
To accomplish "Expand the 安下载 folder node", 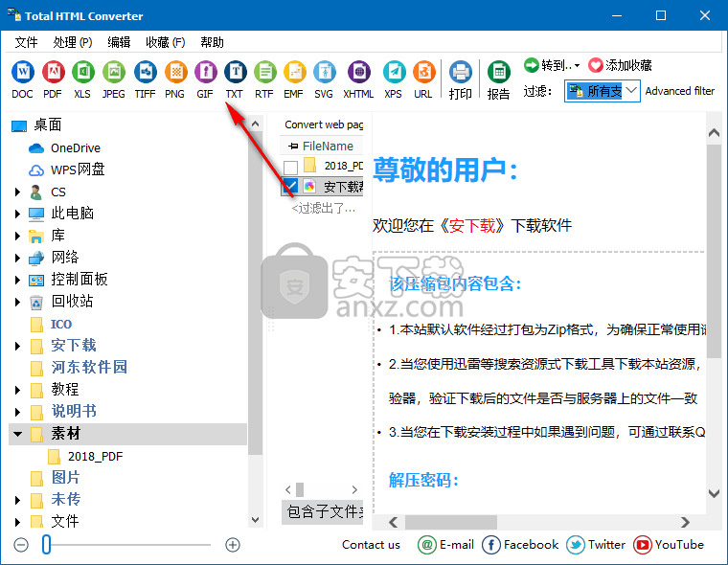I will (x=17, y=346).
